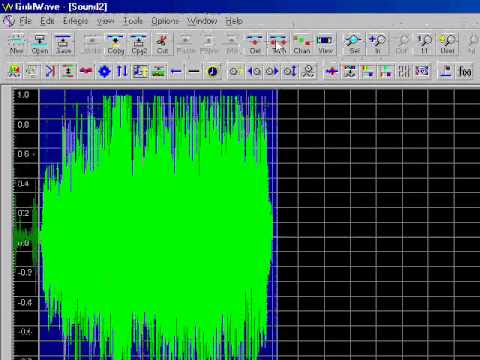The image size is (480, 360).
Task: Click the Invert up-down arrows effect icon
Action: pyautogui.click(x=122, y=71)
